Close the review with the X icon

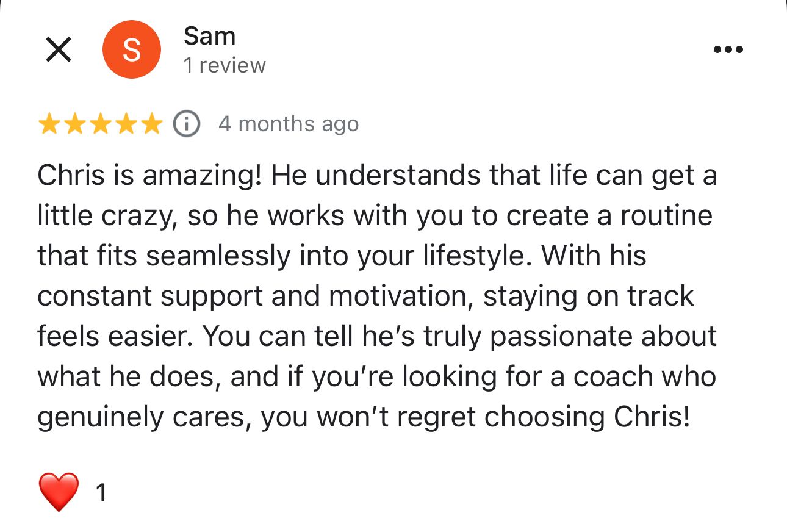59,49
